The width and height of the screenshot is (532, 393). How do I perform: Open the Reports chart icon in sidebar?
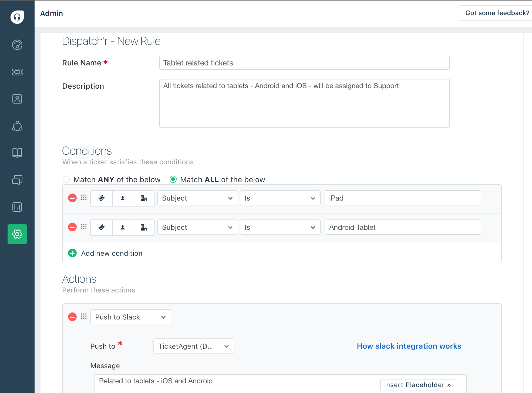17,207
